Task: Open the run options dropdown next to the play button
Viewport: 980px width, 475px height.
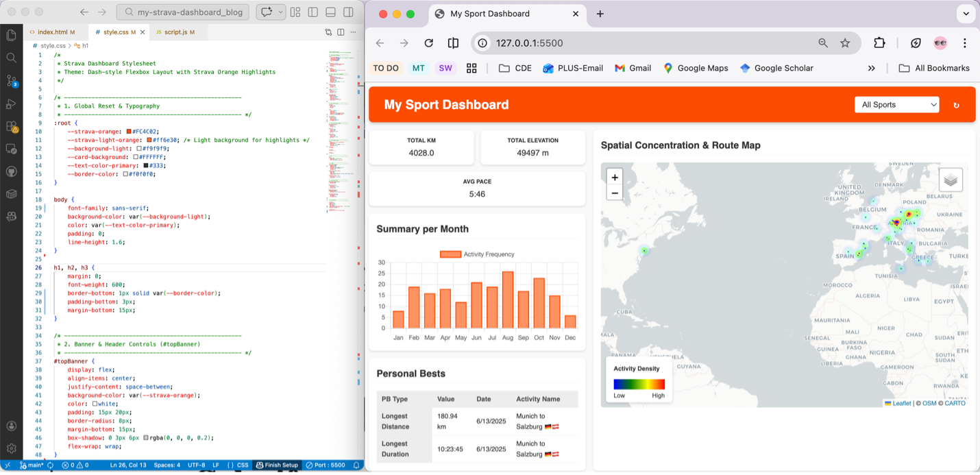Action: (281, 12)
